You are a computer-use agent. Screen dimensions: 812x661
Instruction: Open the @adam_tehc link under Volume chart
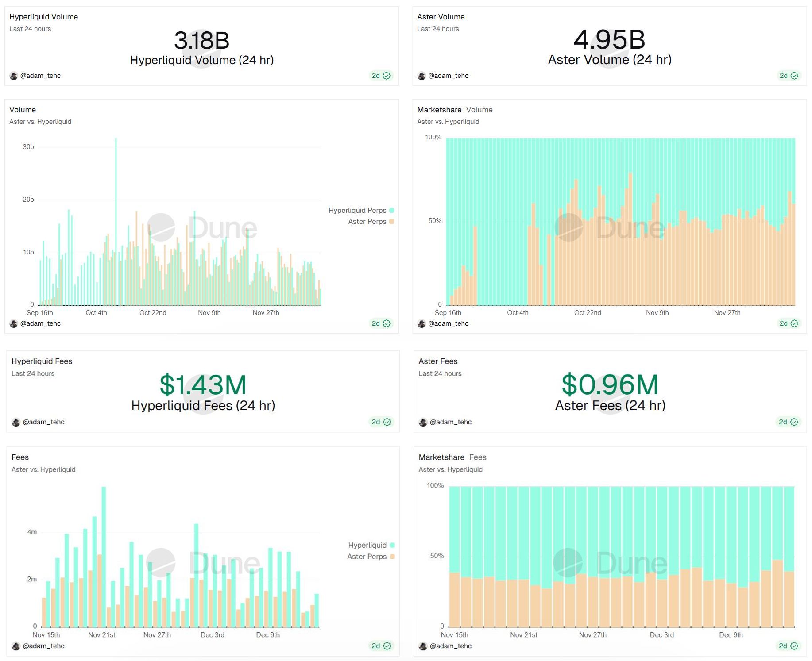click(x=40, y=323)
